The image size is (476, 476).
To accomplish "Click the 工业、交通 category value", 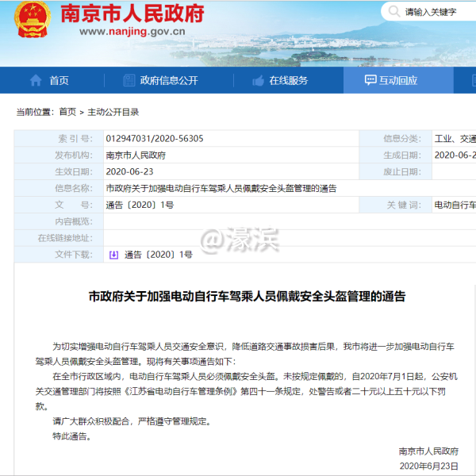I will 455,139.
